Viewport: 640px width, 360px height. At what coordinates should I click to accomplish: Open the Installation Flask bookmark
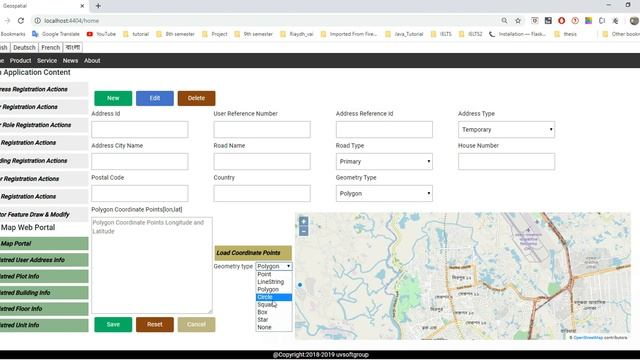point(517,34)
